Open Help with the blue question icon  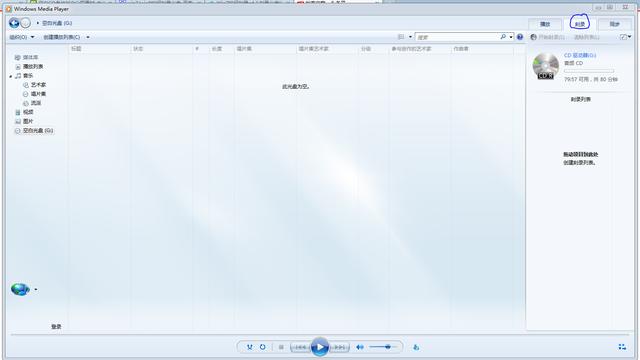point(520,37)
